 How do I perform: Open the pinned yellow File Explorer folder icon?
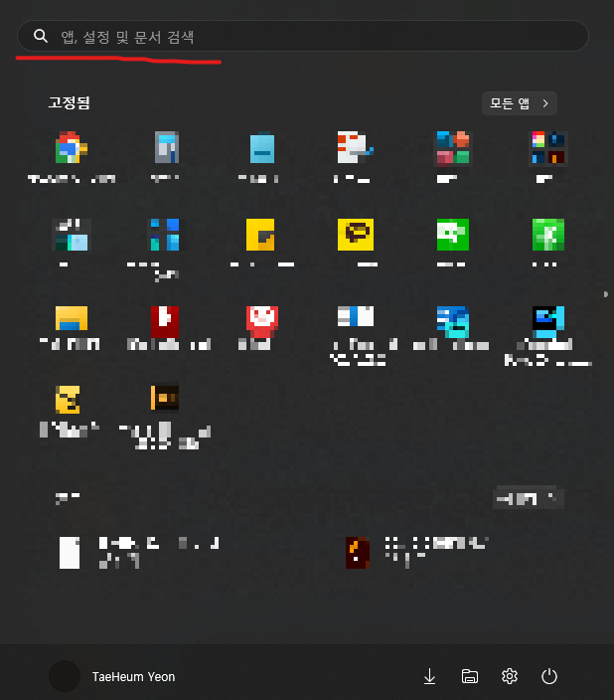tap(72, 318)
